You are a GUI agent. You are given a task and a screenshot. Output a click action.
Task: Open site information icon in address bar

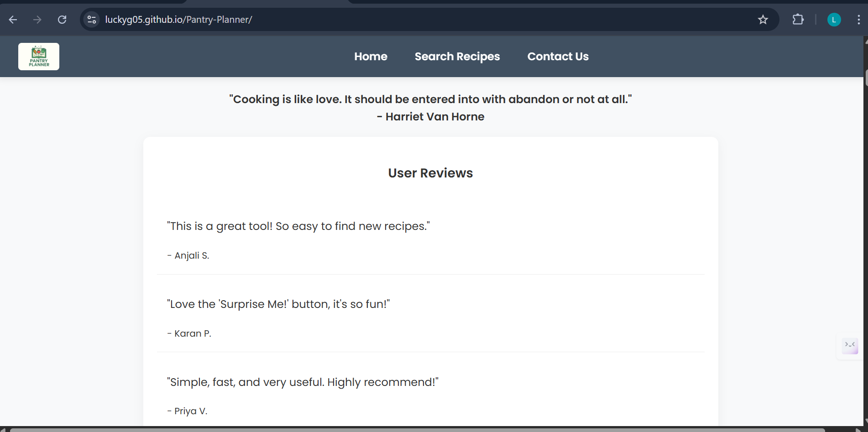coord(92,20)
